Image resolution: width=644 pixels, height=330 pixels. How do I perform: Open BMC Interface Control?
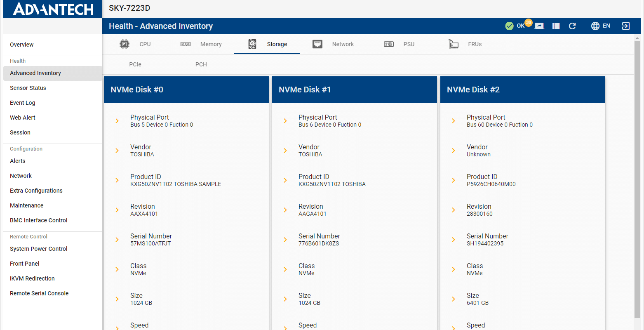pos(53,220)
